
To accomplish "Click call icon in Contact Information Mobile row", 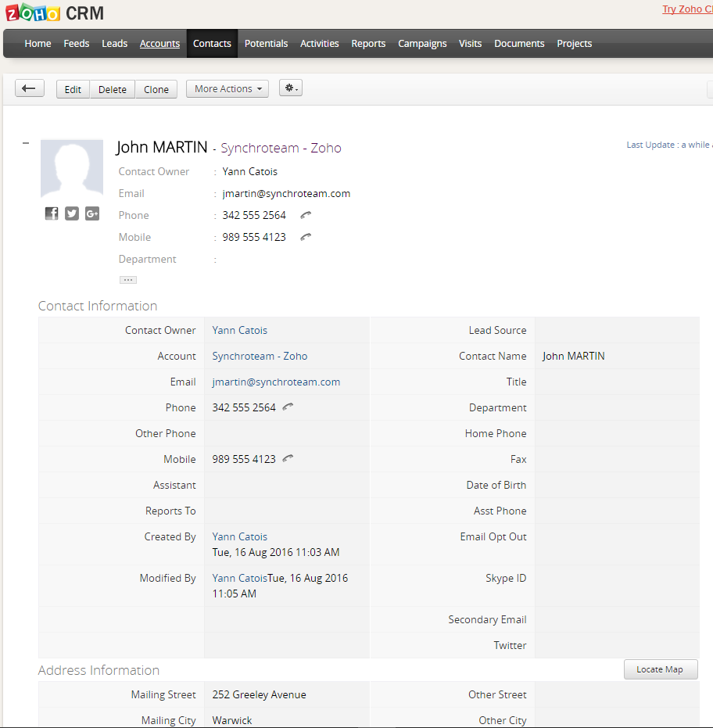I will click(x=288, y=459).
